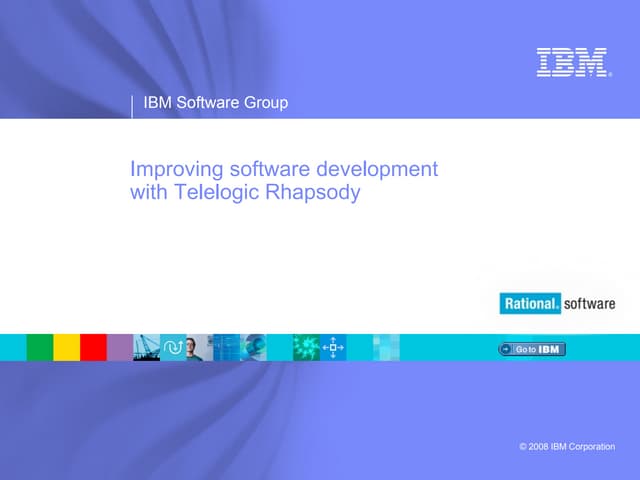Click the blue grid pattern tile
The width and height of the screenshot is (640, 480).
click(x=226, y=347)
